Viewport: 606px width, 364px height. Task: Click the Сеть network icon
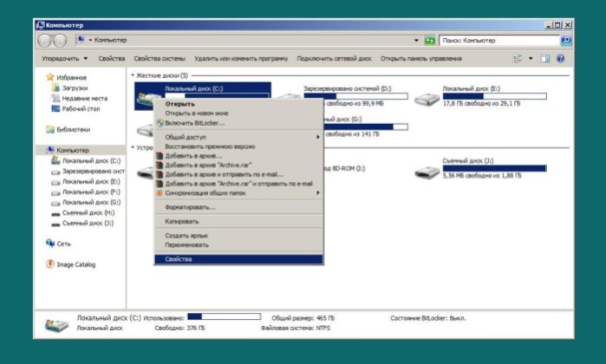tap(50, 244)
